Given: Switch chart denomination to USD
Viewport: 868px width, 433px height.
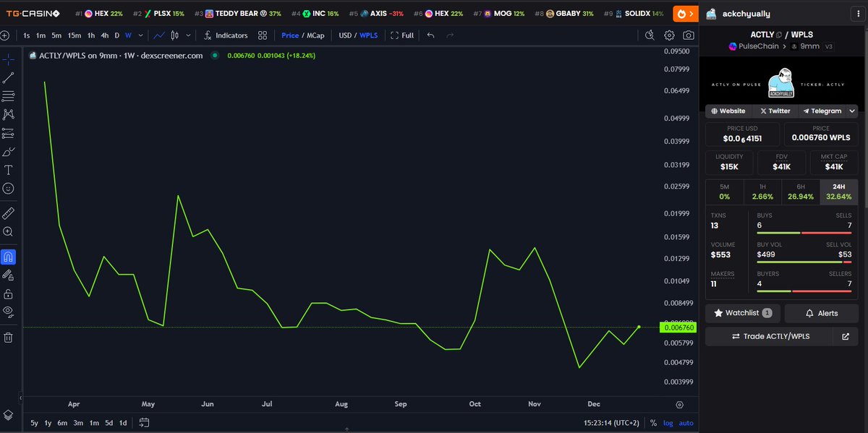Looking at the screenshot, I should [x=345, y=35].
